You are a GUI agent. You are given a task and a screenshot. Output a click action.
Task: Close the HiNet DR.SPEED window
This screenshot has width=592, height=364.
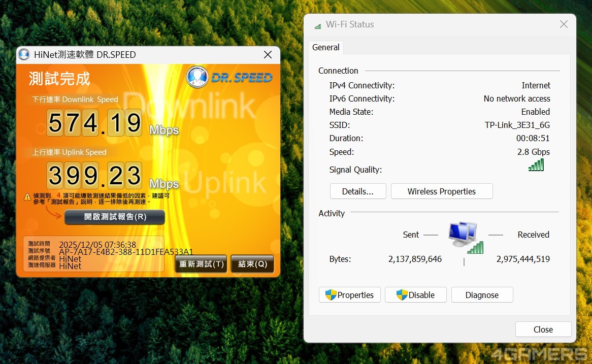click(268, 55)
